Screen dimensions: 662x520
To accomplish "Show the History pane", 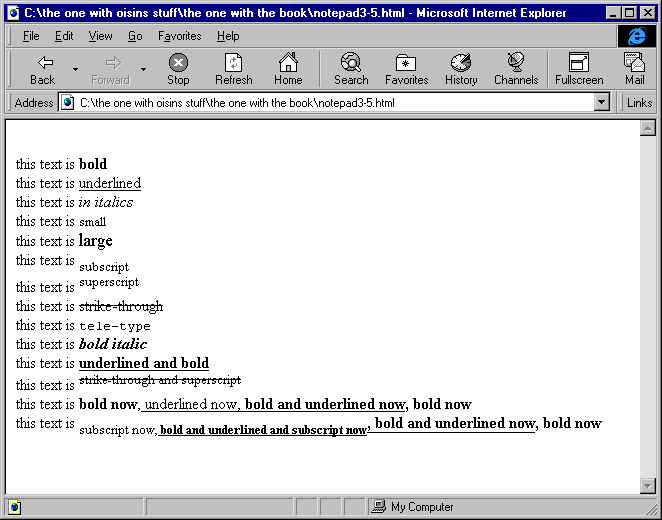I will pyautogui.click(x=461, y=69).
